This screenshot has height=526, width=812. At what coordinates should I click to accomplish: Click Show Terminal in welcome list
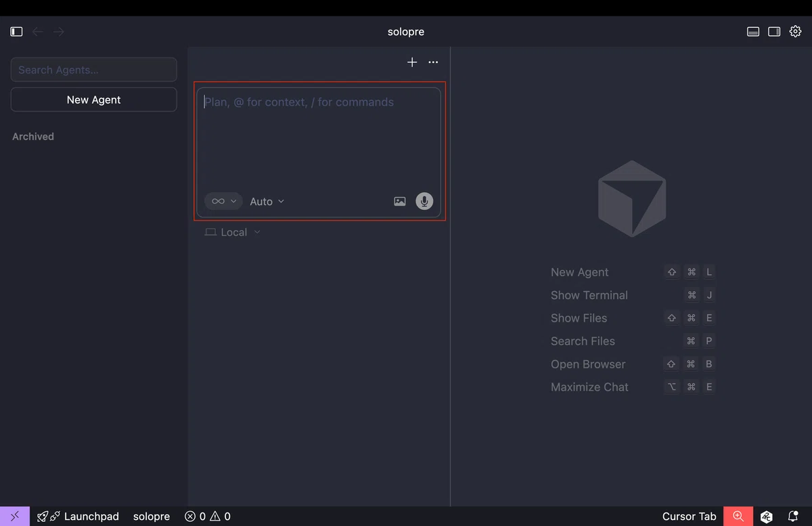click(x=589, y=295)
